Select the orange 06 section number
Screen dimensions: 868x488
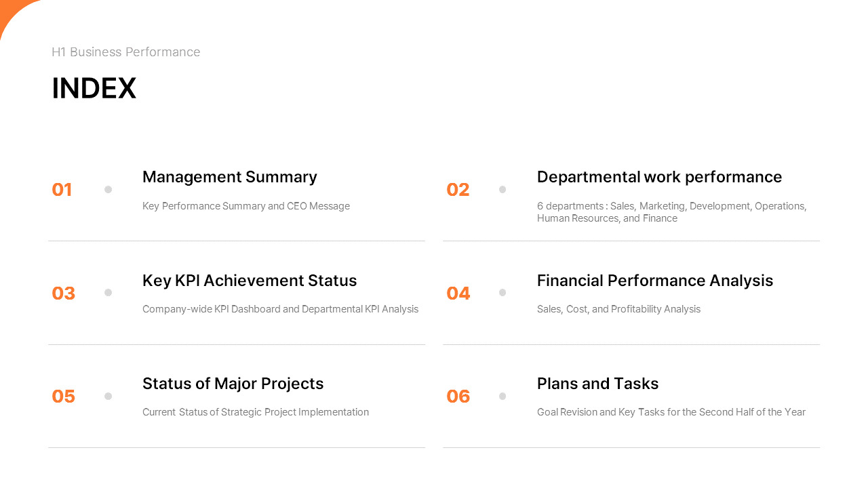[x=458, y=396]
